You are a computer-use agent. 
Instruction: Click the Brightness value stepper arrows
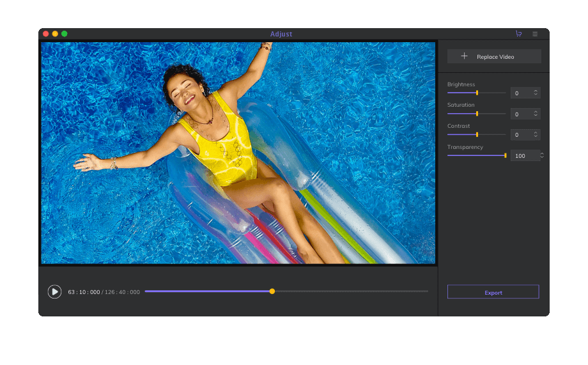[536, 93]
